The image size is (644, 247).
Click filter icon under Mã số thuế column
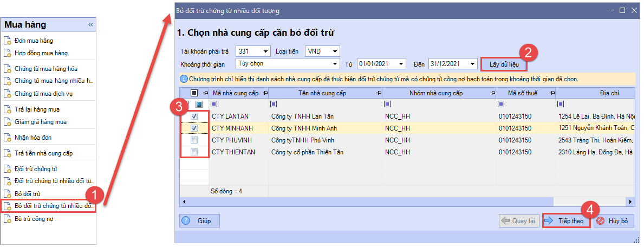(x=500, y=104)
